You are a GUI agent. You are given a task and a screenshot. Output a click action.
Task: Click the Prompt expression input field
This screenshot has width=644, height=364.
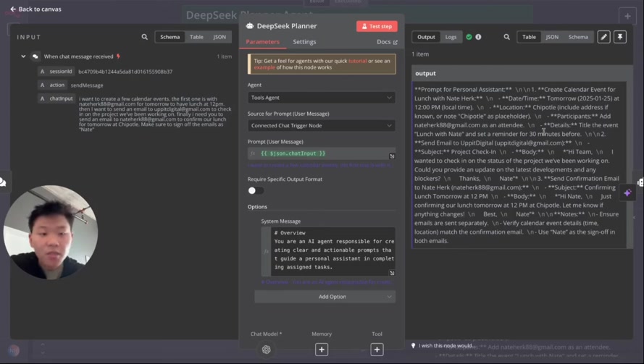pos(321,153)
